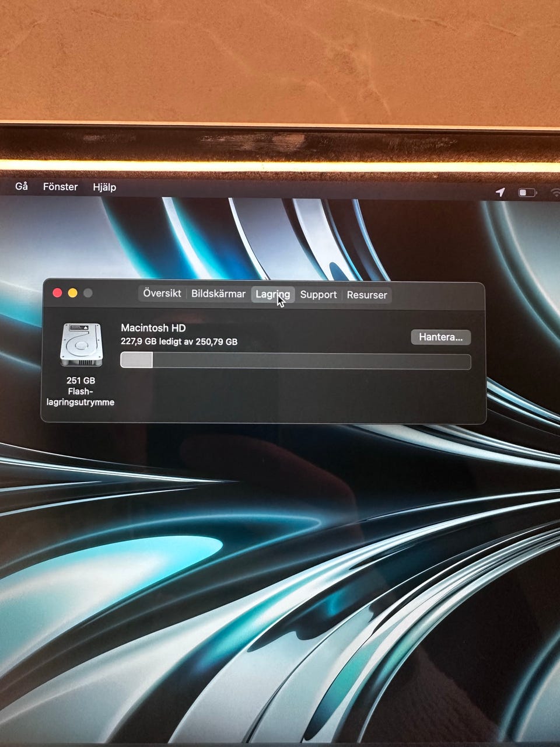
Task: Minimize the window with the yellow button
Action: click(72, 293)
